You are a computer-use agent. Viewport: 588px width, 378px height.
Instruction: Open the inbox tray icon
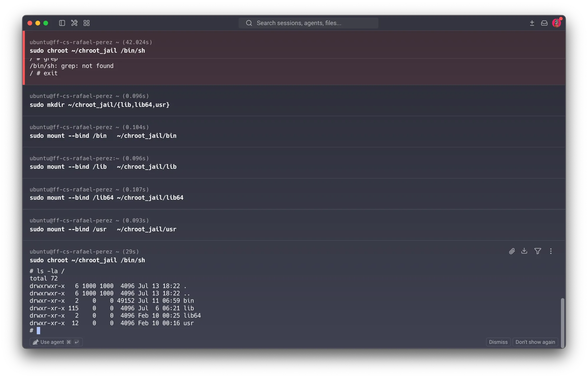pyautogui.click(x=544, y=23)
